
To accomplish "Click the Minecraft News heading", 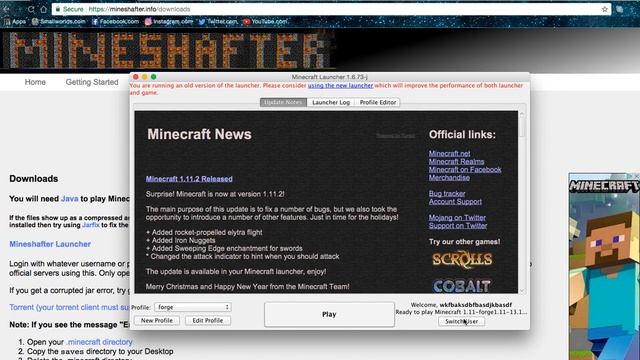I will 199,134.
